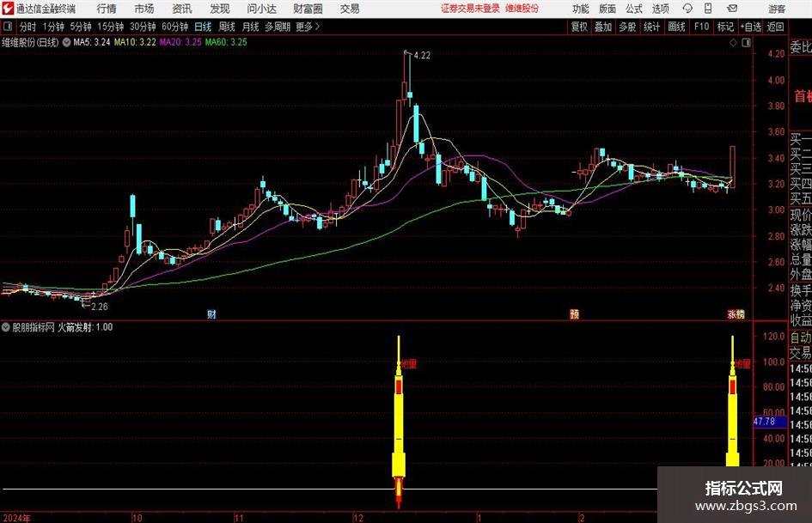Click the 返回 back button
Screen dimensions: 812x523
tap(775, 27)
